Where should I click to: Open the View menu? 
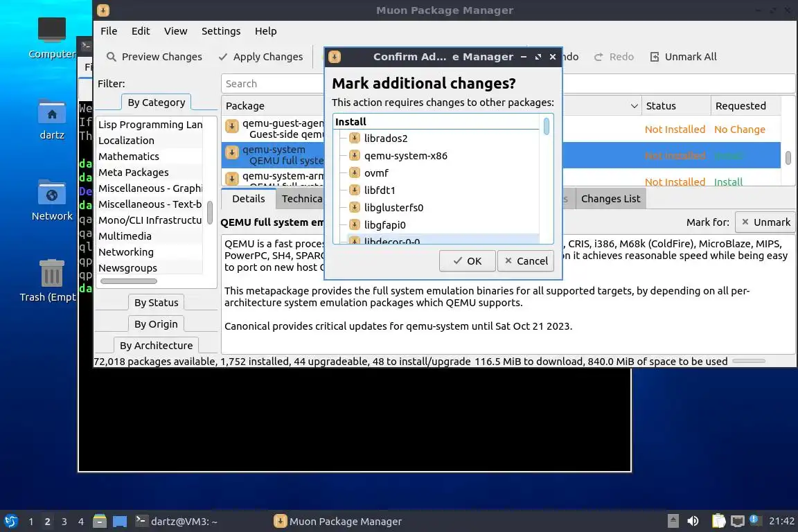pos(175,31)
